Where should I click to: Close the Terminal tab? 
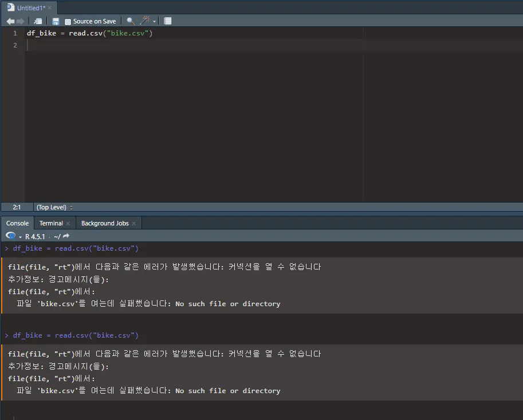click(68, 224)
